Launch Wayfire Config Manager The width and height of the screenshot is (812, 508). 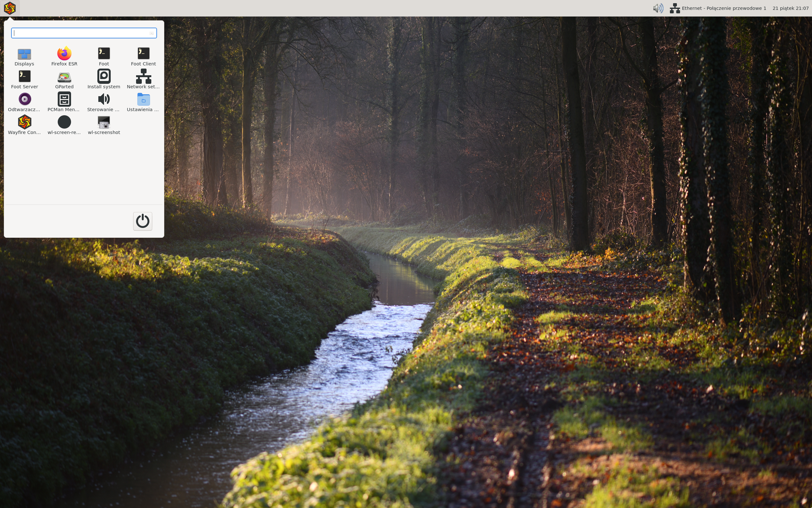pyautogui.click(x=24, y=125)
